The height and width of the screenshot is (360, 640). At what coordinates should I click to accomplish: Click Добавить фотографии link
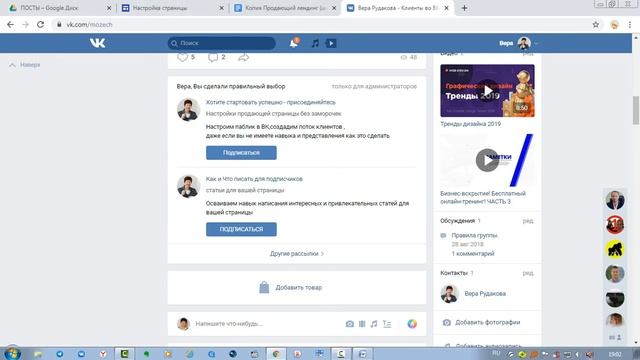[487, 322]
